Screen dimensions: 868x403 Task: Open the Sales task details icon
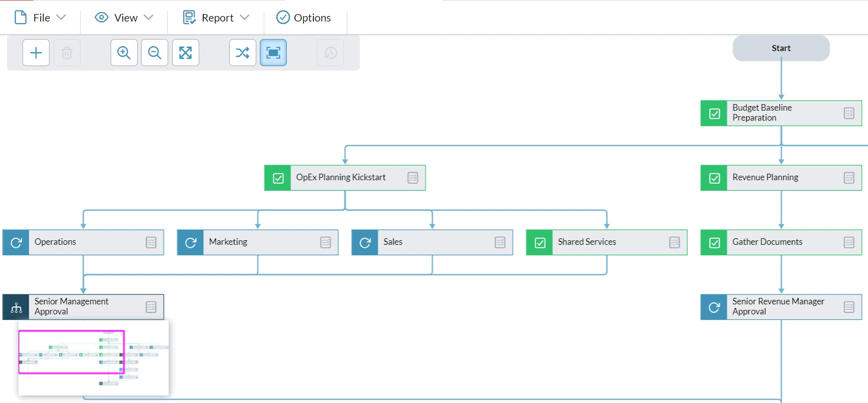click(x=500, y=242)
